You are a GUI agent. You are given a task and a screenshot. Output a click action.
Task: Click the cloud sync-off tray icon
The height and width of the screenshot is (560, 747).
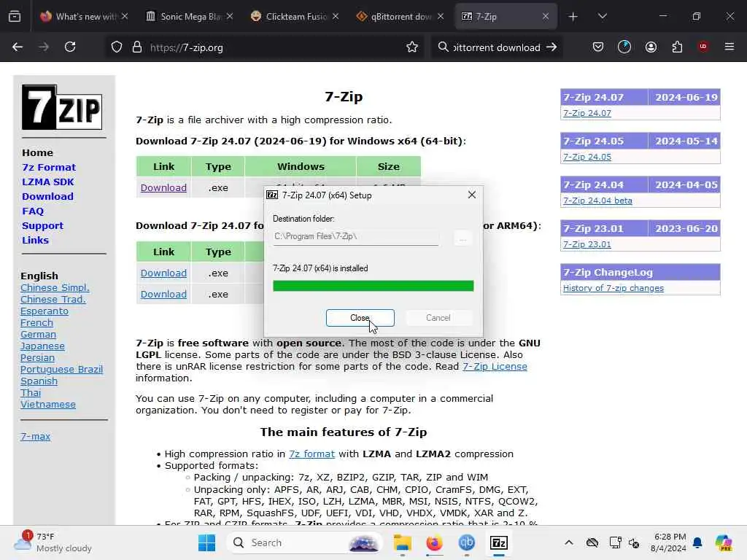click(592, 542)
